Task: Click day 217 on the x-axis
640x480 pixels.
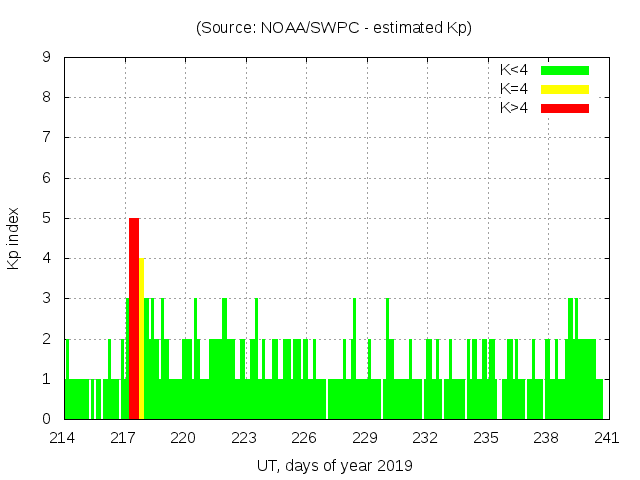Action: coord(124,438)
